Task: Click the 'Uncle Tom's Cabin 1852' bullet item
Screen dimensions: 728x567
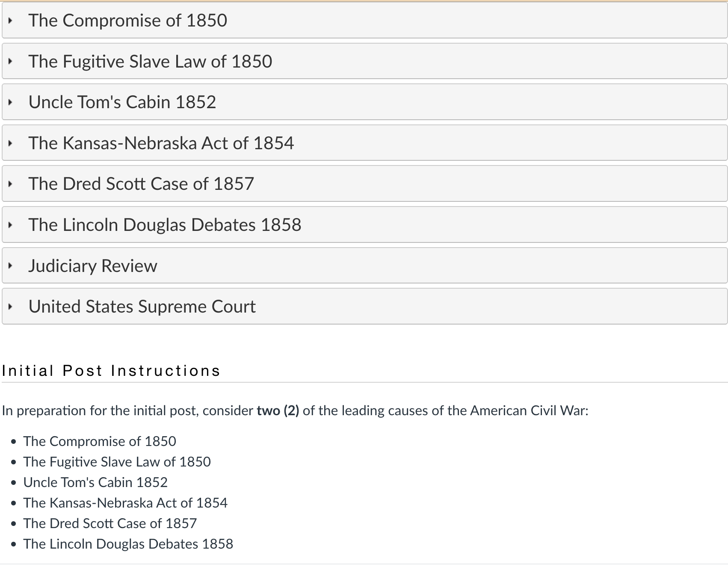Action: pyautogui.click(x=95, y=482)
